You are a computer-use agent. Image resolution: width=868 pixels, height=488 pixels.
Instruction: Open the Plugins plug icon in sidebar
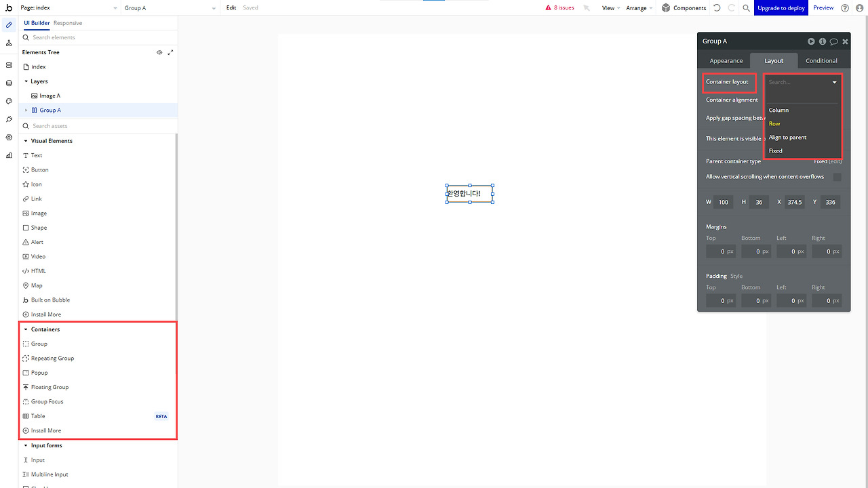click(9, 119)
